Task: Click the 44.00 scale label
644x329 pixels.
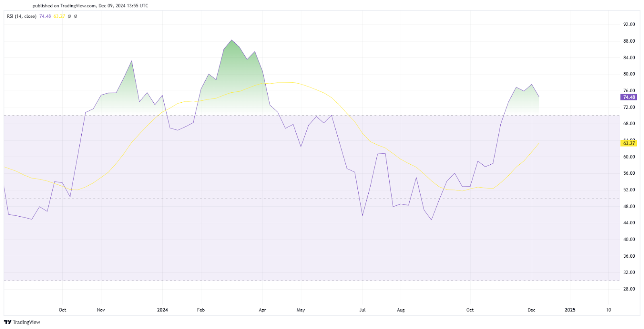Action: (629, 223)
